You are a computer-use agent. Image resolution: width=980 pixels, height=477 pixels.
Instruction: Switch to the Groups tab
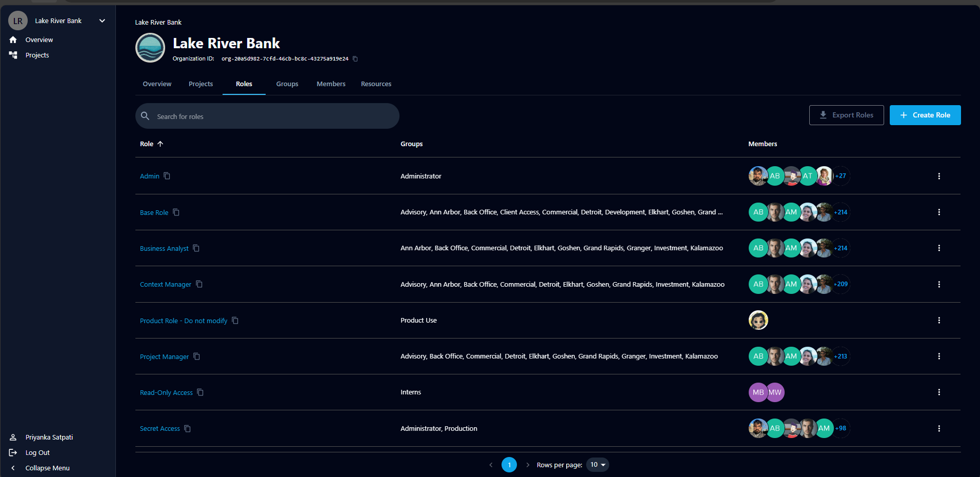pos(287,84)
